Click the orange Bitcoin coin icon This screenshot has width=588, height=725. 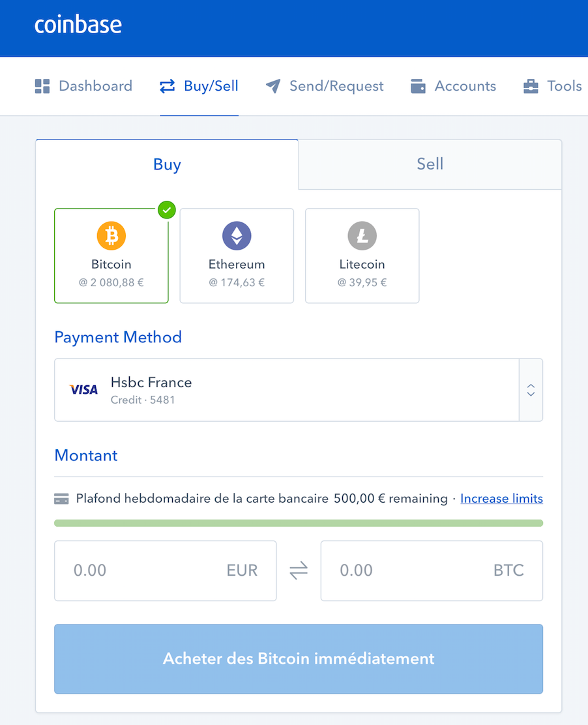coord(111,236)
